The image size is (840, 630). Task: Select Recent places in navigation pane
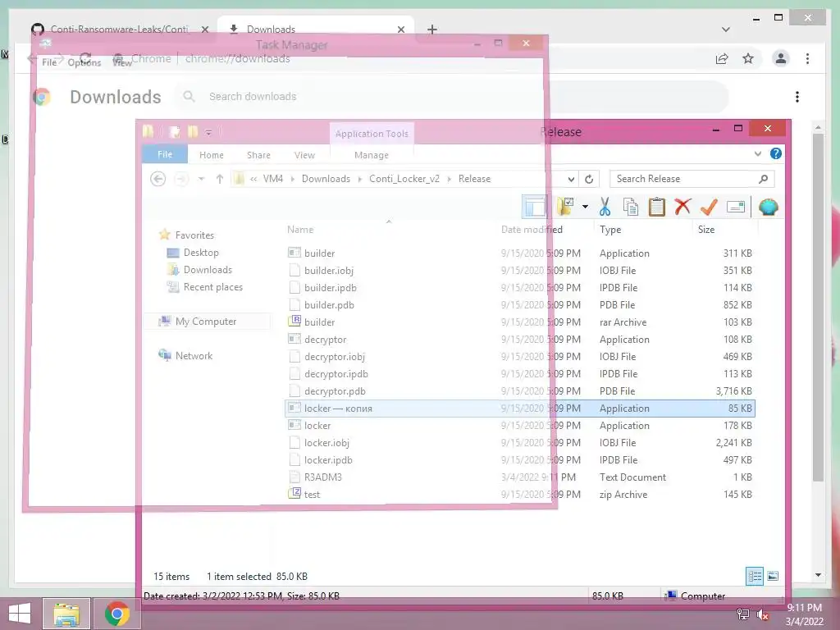tap(212, 287)
